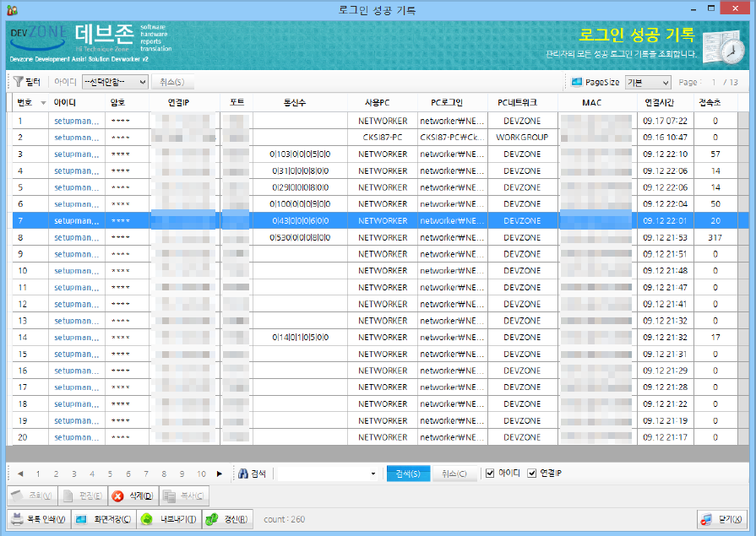The image size is (756, 536).
Task: Sort by the PC로그인 column header
Action: 453,103
